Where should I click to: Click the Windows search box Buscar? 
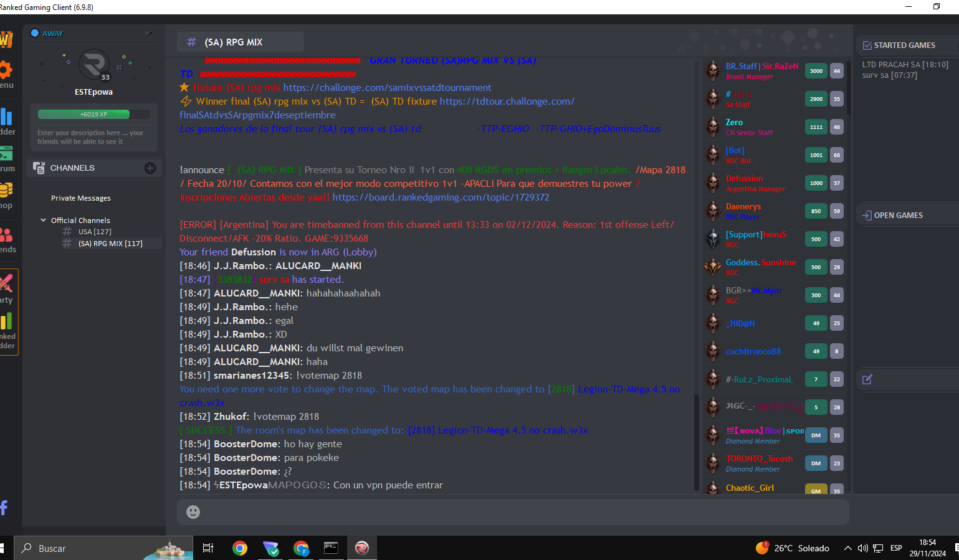103,548
